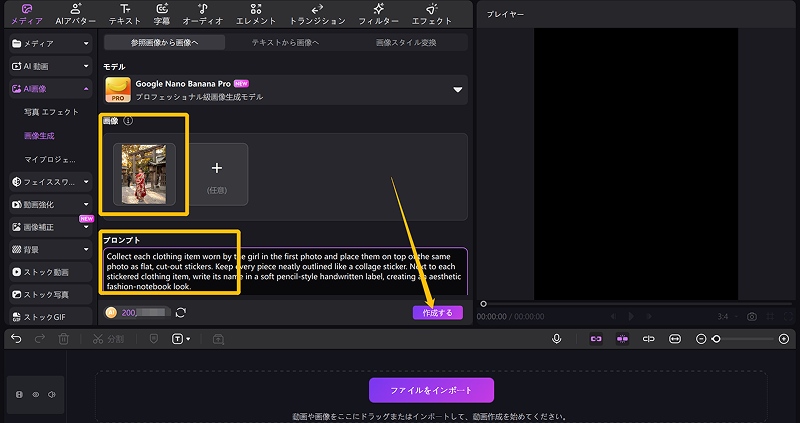
Task: Click the ファイルをインポート button
Action: 431,390
